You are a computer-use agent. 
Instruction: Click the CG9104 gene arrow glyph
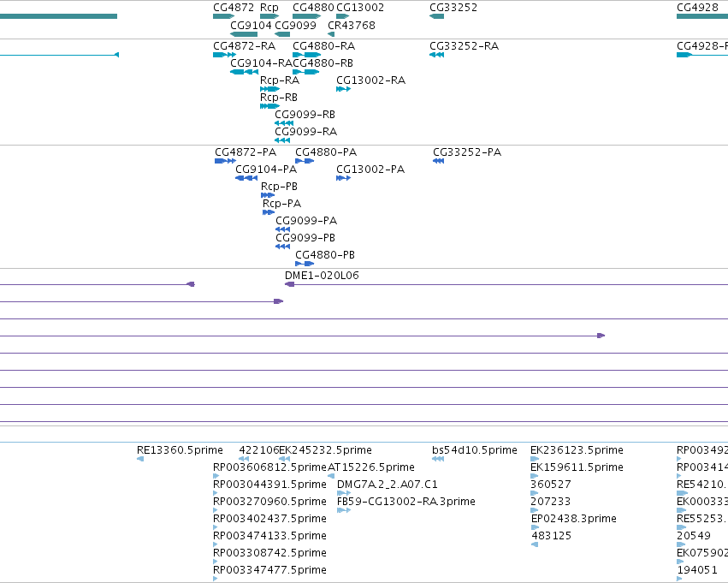(244, 34)
